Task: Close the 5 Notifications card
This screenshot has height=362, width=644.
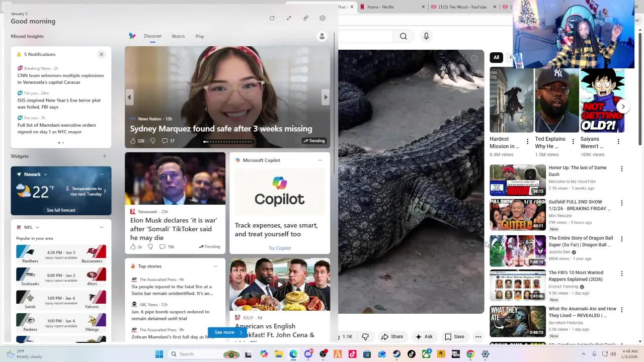Action: tap(101, 54)
